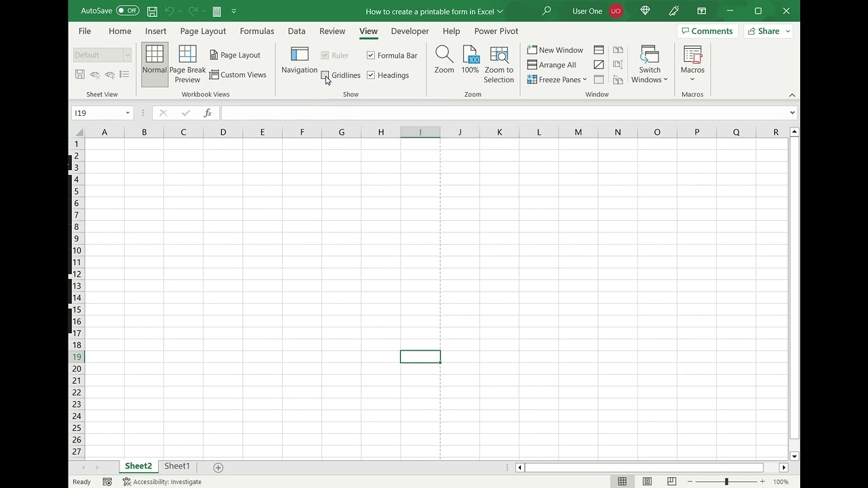Toggle the Headings checkbox
868x488 pixels.
click(x=371, y=75)
